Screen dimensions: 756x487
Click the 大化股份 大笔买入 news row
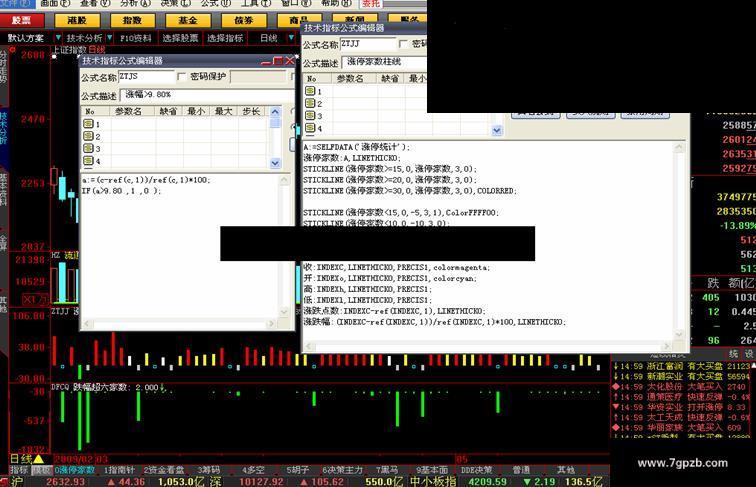681,387
